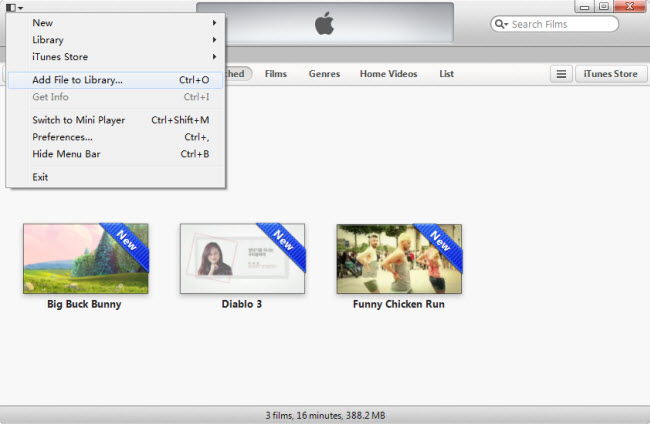This screenshot has width=650, height=424.
Task: Open the Home Videos tab
Action: click(388, 74)
